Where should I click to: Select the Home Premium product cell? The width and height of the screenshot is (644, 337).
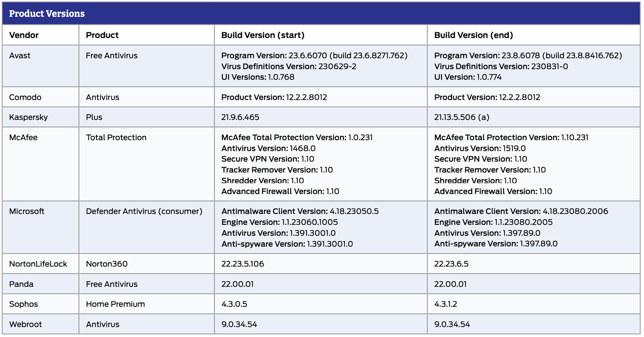click(115, 304)
